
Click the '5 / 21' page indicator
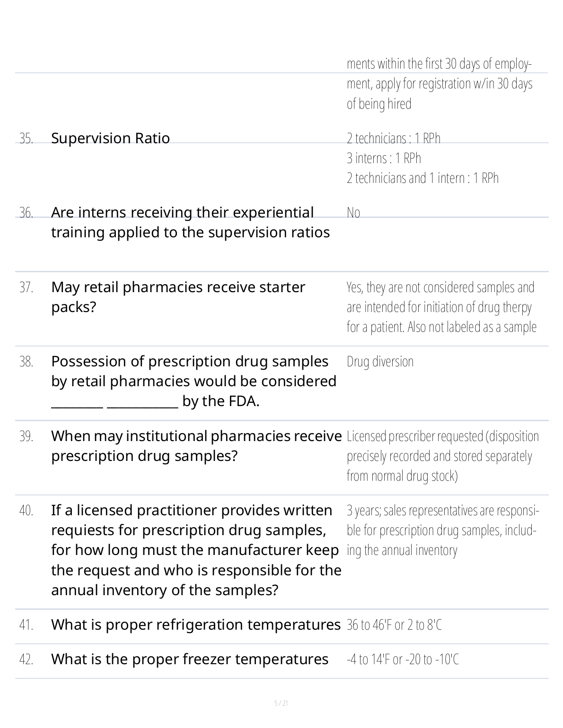point(281,703)
